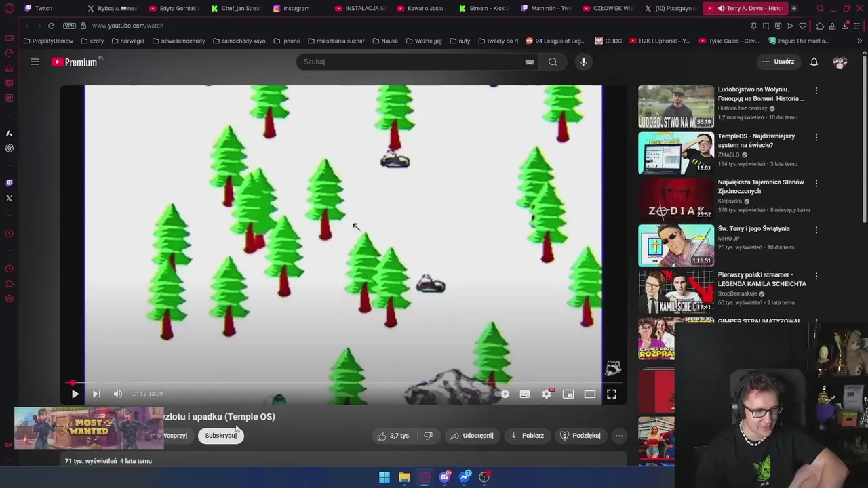Enter fullscreen in the video player
868x488 pixels.
point(612,394)
